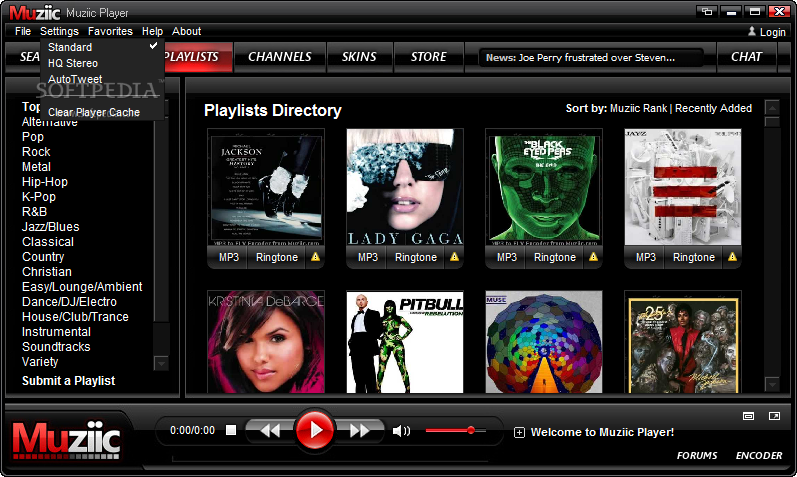This screenshot has height=477, width=797.
Task: Select the Jazz/Blues genre
Action: click(x=50, y=226)
